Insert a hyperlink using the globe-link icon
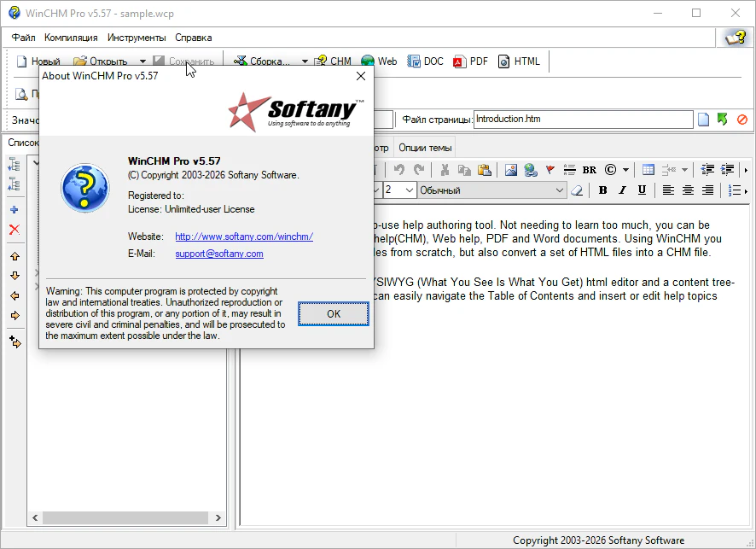756x549 pixels. point(530,170)
